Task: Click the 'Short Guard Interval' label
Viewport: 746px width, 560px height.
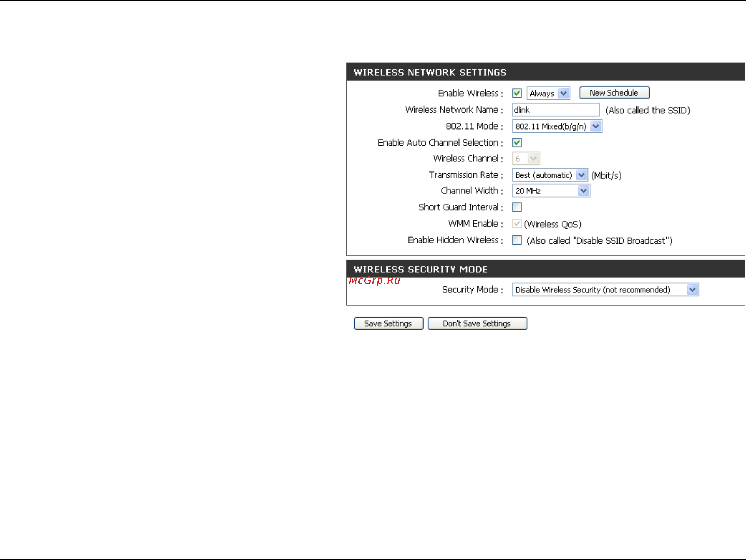Action: pos(461,207)
